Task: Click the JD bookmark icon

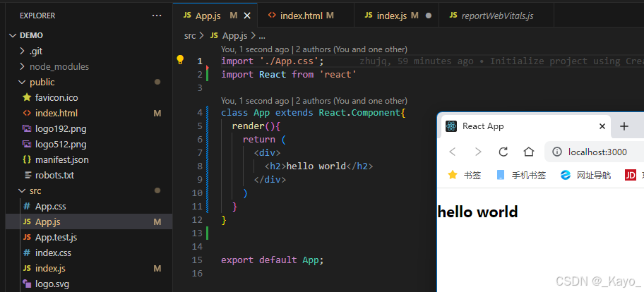Action: (x=631, y=175)
